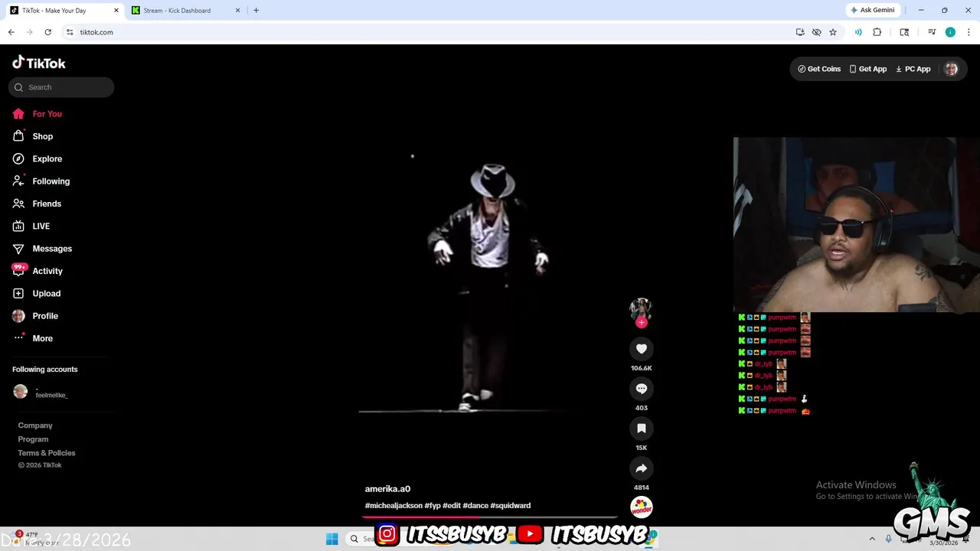Expand the Program footer section
The height and width of the screenshot is (551, 980).
(x=33, y=439)
